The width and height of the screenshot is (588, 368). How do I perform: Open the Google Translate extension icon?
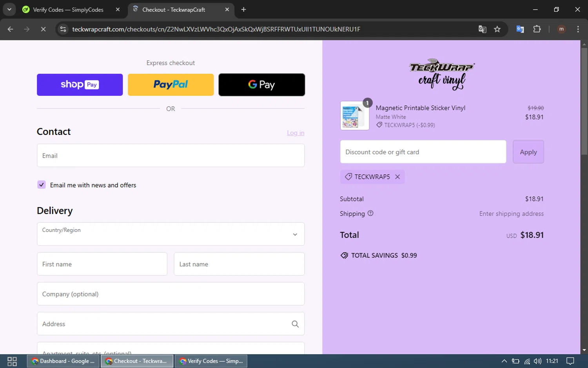(x=520, y=29)
